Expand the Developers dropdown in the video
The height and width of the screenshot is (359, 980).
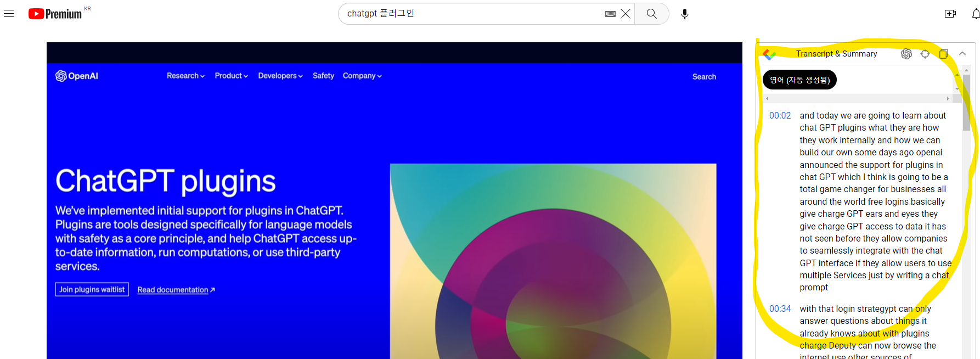(x=280, y=76)
